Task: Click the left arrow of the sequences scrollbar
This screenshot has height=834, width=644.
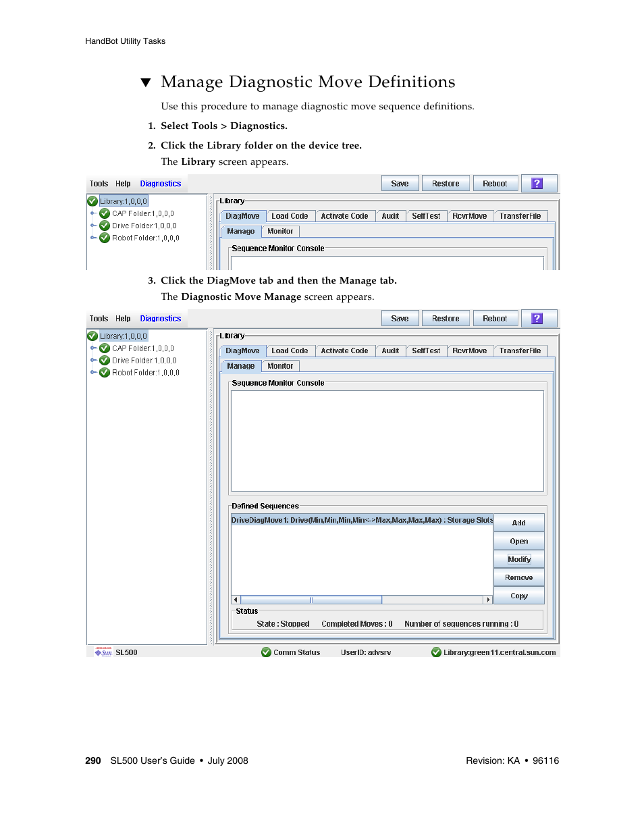Action: click(236, 600)
